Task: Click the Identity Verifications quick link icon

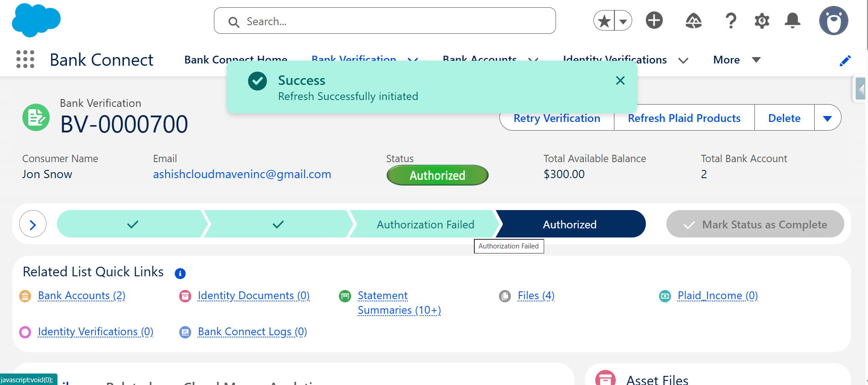Action: click(25, 332)
